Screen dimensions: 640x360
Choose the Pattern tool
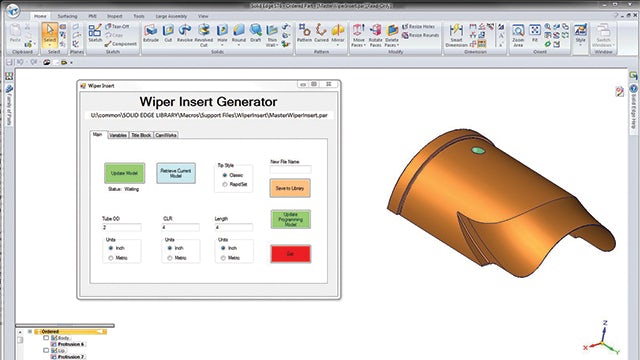click(304, 33)
